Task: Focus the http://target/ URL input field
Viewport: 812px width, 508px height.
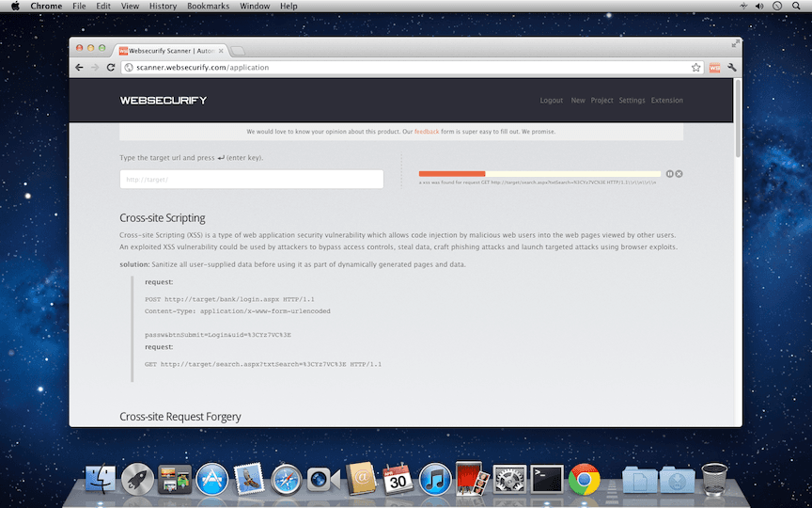Action: [252, 180]
